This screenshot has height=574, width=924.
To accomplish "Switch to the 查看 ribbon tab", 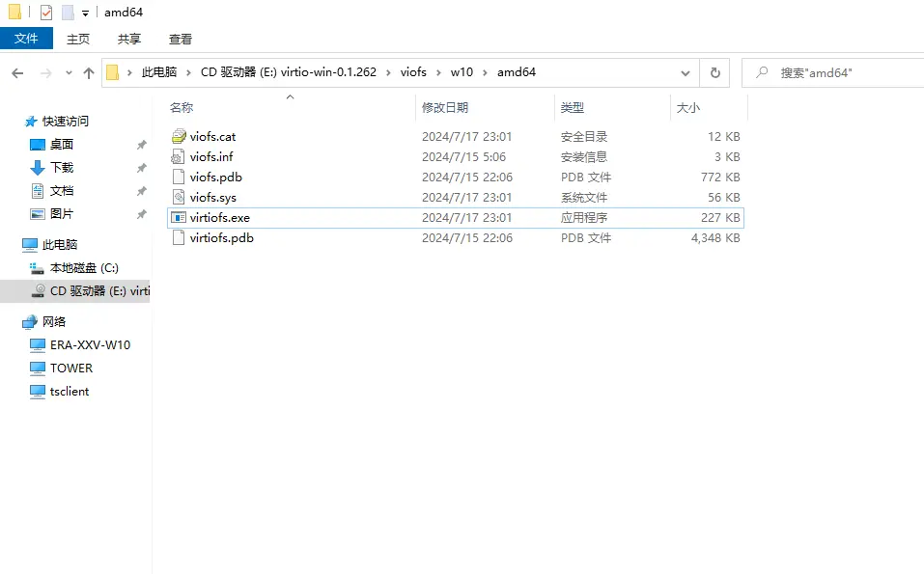I will tap(181, 39).
